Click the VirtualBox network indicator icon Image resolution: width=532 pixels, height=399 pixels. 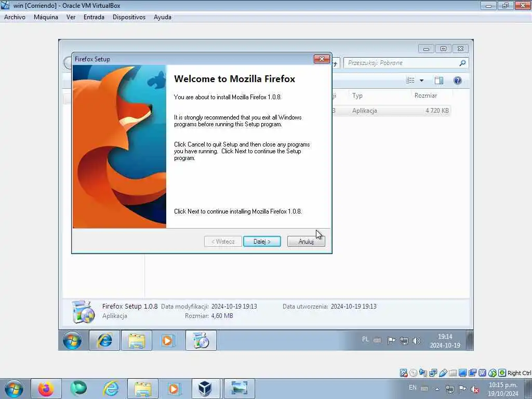[x=433, y=373]
